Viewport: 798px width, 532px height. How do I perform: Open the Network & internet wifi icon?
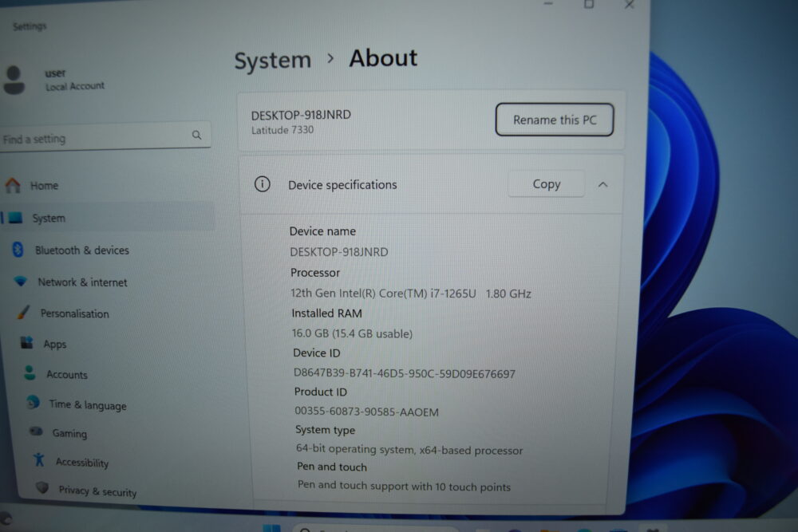click(21, 282)
